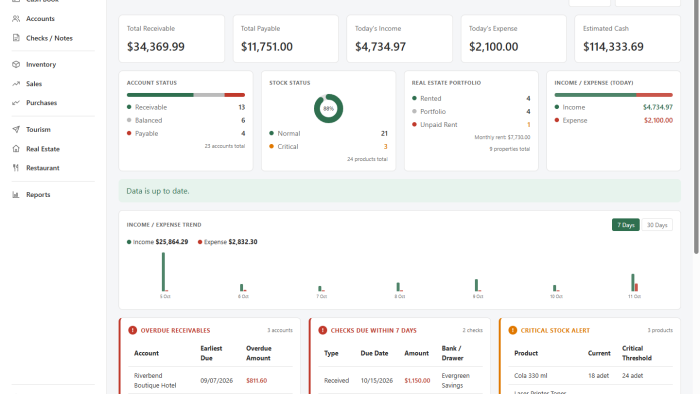Select the 7 Days trend range
This screenshot has width=700, height=394.
pos(625,225)
